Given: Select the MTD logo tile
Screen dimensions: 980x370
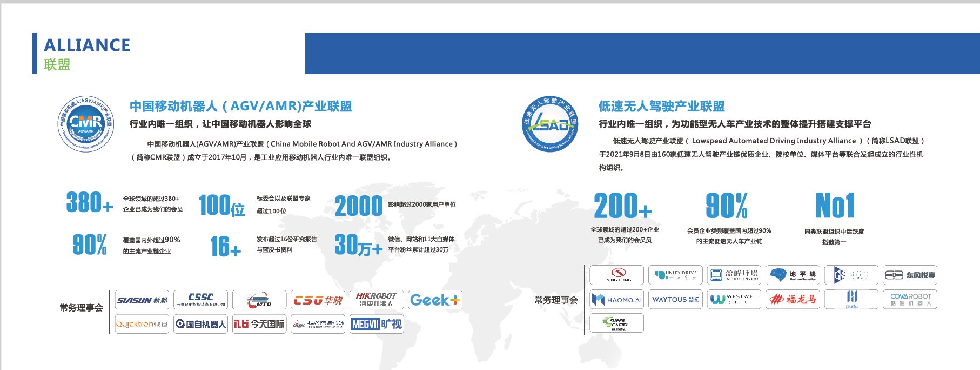Looking at the screenshot, I should click(x=259, y=300).
